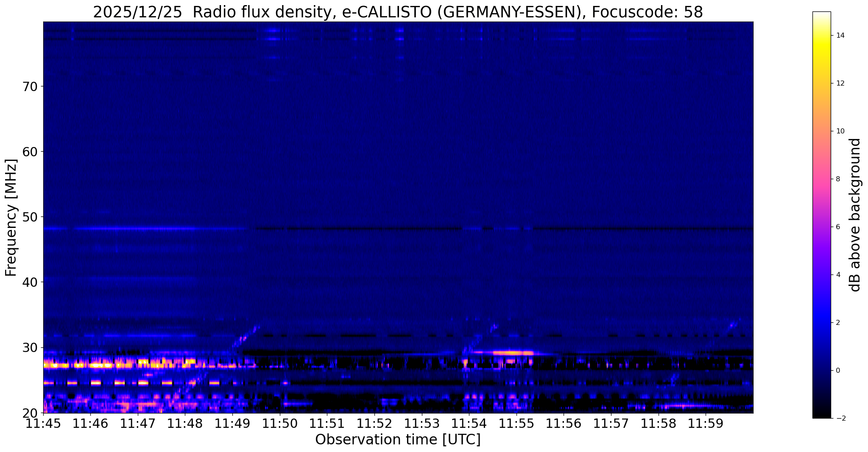
Task: Click the 40 tick on the frequency axis
Action: [29, 282]
